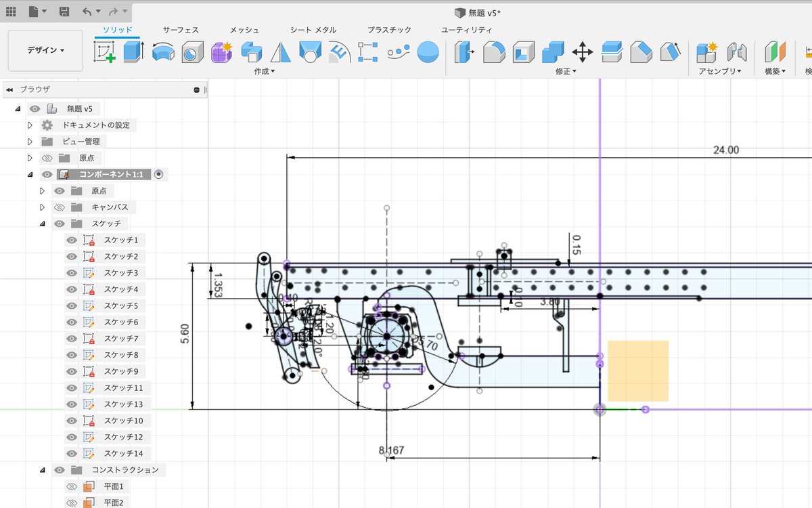Select the Fillet tool

[x=494, y=52]
